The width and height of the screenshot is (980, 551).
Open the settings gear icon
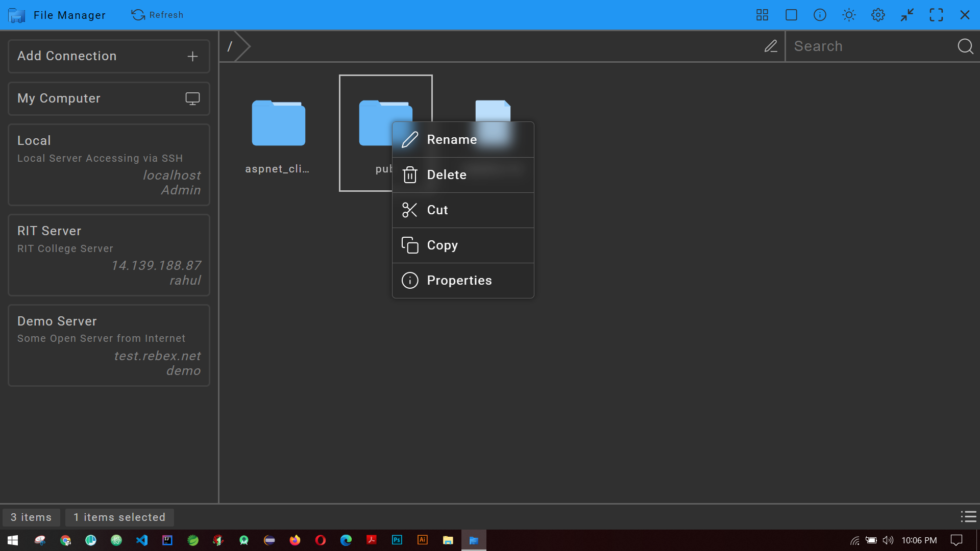878,15
